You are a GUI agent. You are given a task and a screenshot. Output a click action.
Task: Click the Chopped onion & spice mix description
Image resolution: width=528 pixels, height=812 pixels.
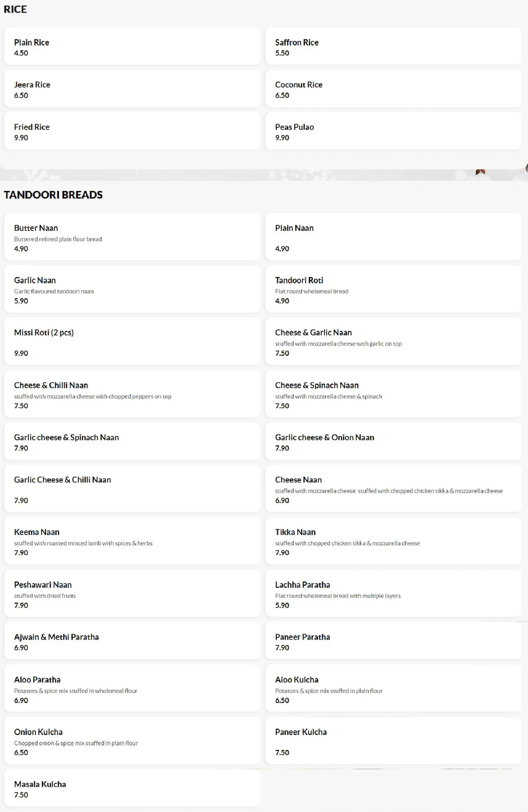pyautogui.click(x=76, y=743)
